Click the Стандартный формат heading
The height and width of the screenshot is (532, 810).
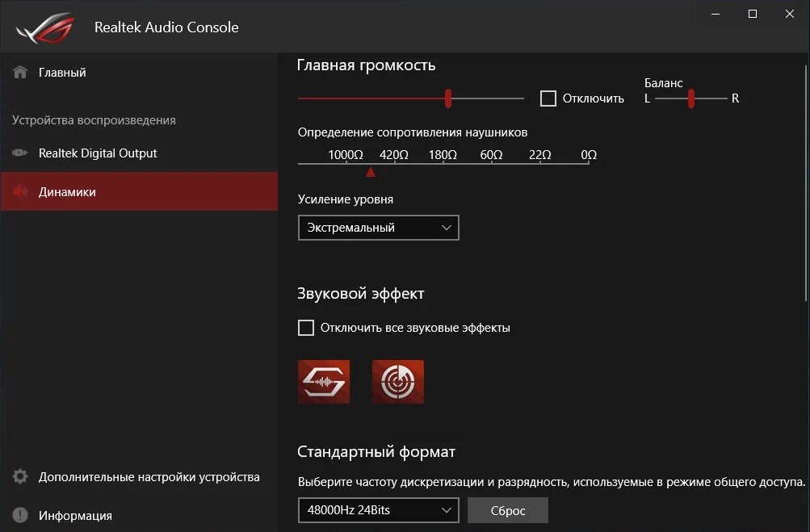pyautogui.click(x=376, y=452)
